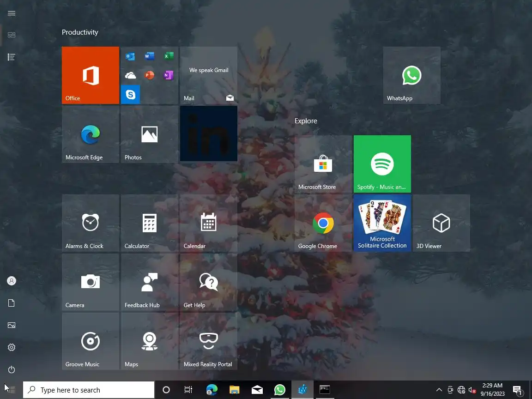
Task: Click the Explore group heading
Action: (x=306, y=121)
